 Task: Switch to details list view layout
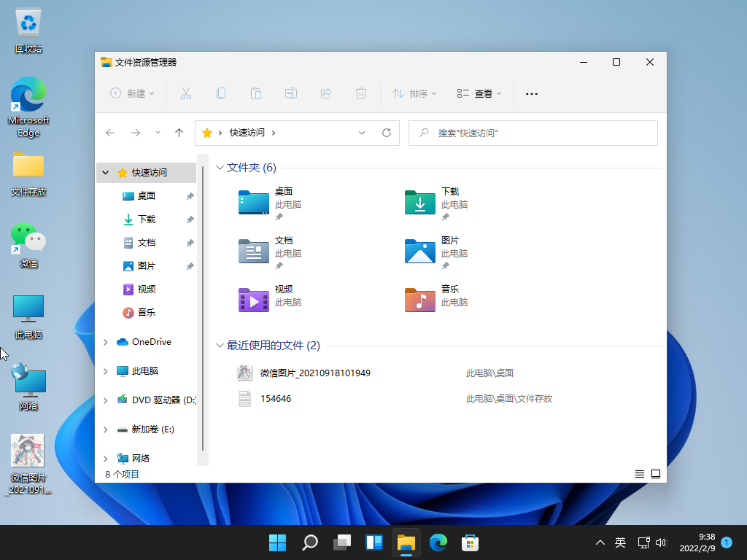coord(640,474)
